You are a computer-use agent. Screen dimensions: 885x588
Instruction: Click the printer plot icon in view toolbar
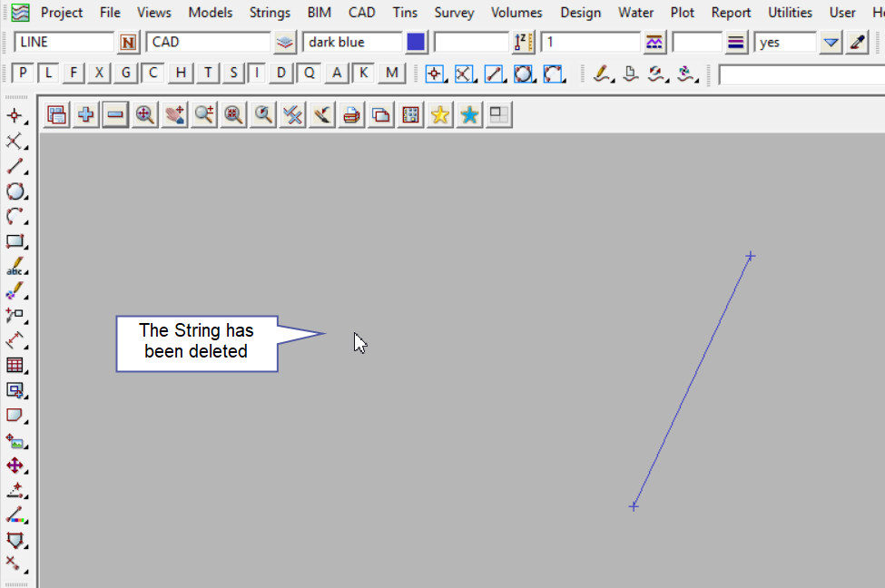pos(351,115)
